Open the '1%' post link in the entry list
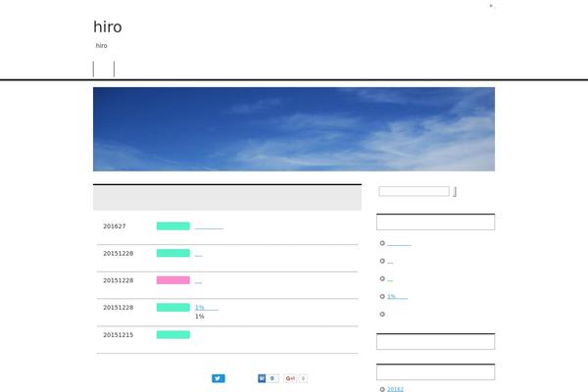Screen dimensions: 588x392 click(x=207, y=308)
